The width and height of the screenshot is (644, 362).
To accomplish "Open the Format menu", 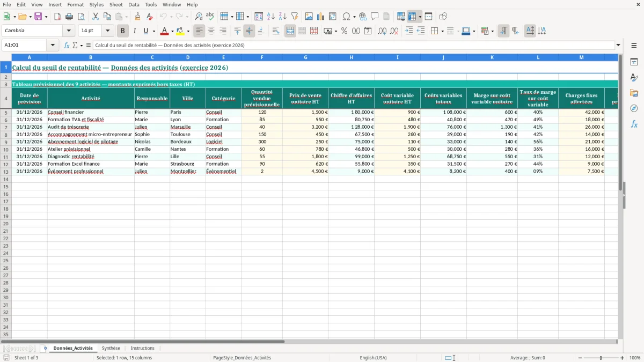I will (75, 4).
